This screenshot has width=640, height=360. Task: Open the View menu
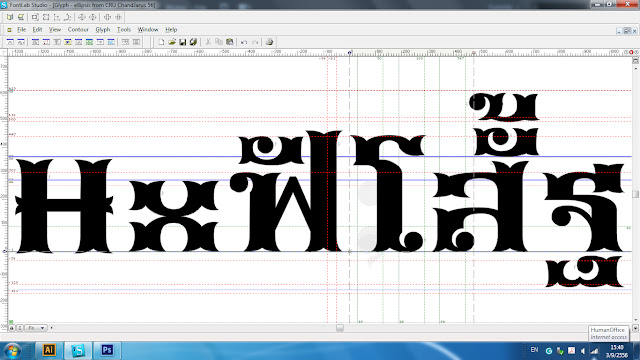click(55, 29)
